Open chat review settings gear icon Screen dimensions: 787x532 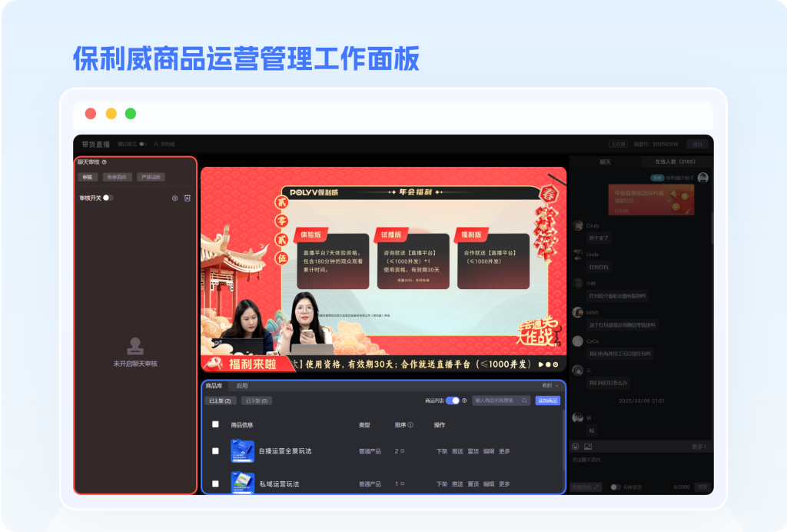tap(175, 198)
